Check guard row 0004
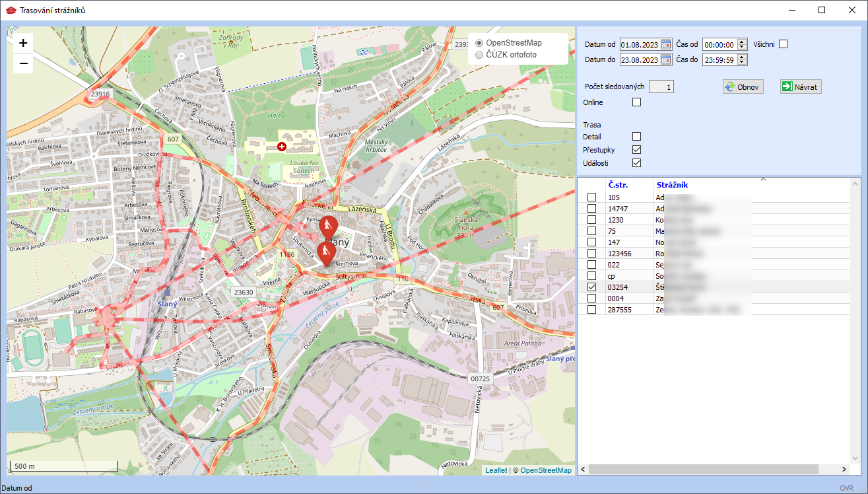The image size is (868, 494). point(592,299)
